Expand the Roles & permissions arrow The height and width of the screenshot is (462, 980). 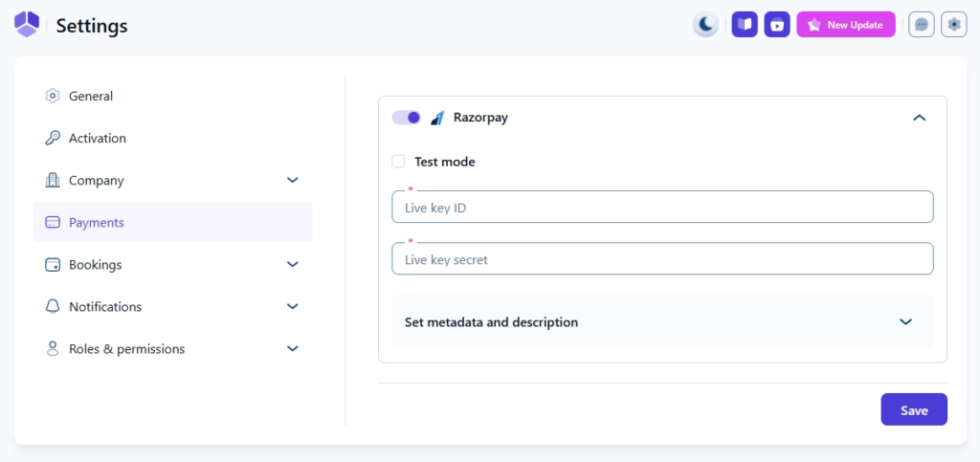pos(293,349)
